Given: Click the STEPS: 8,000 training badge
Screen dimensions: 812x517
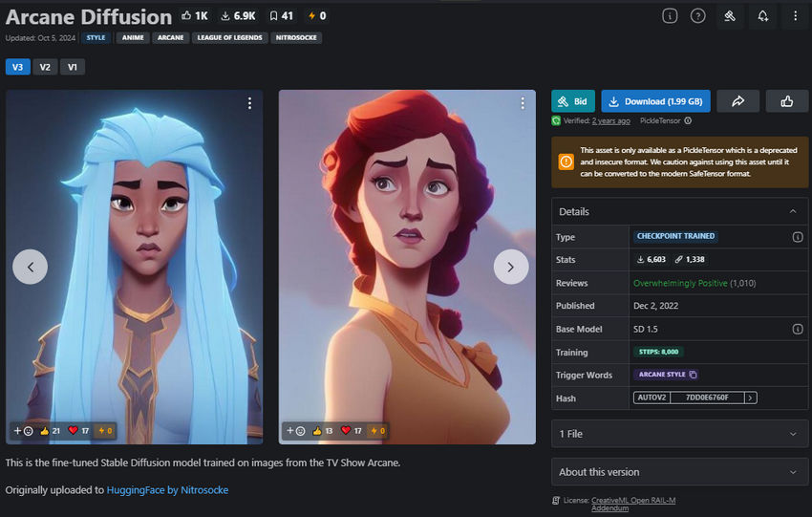Looking at the screenshot, I should tap(658, 352).
